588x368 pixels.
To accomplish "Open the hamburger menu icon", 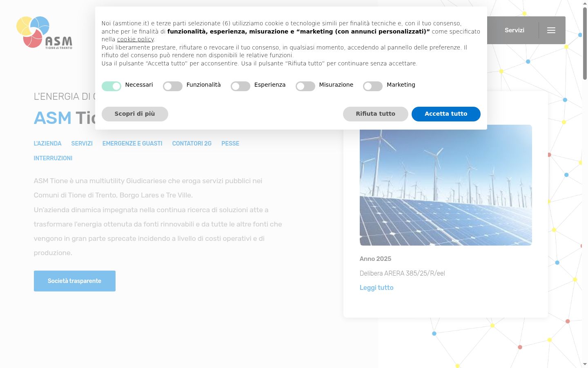I will [551, 30].
